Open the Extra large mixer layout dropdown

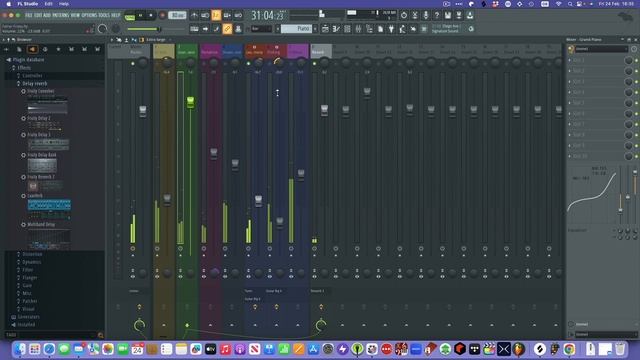158,40
